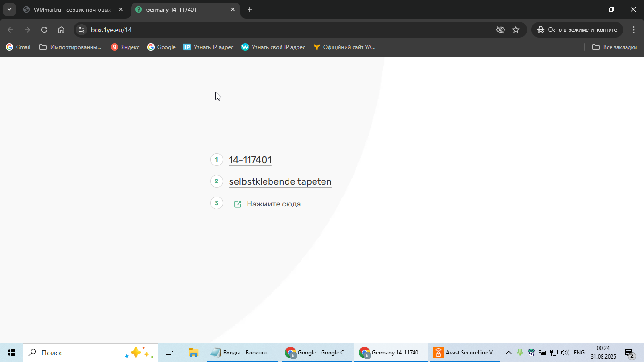Minimize the Chrome window
This screenshot has width=644, height=362.
pyautogui.click(x=590, y=9)
